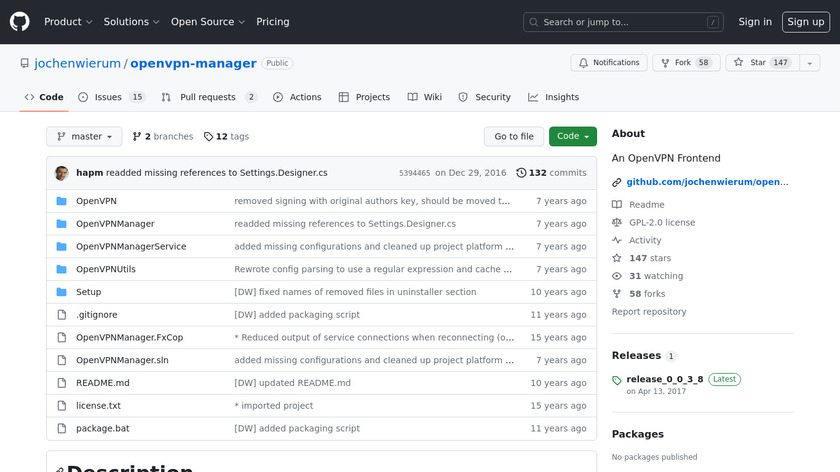Click the .gitignore file icon
Viewport: 840px width, 472px height.
click(x=61, y=315)
